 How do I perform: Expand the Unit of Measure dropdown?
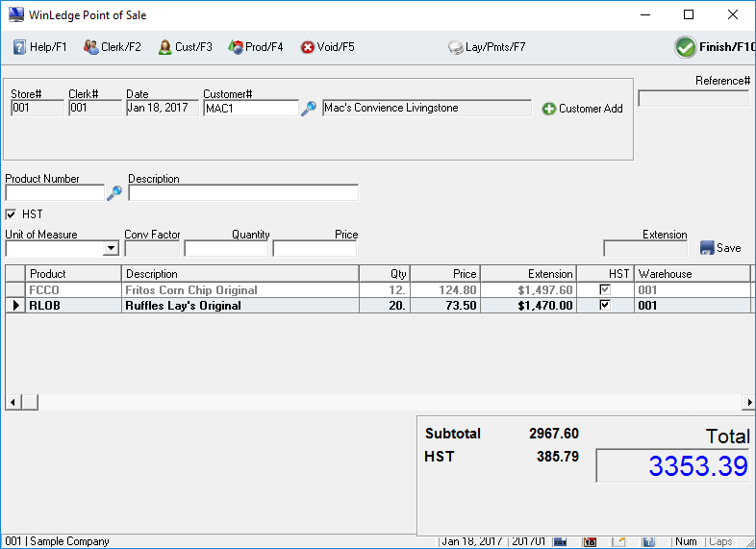click(x=111, y=249)
